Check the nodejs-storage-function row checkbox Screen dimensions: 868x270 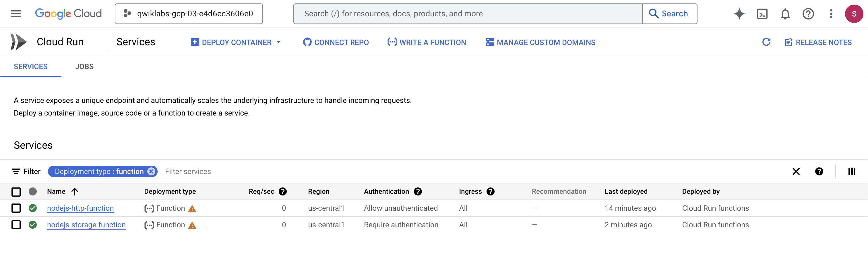(x=16, y=224)
